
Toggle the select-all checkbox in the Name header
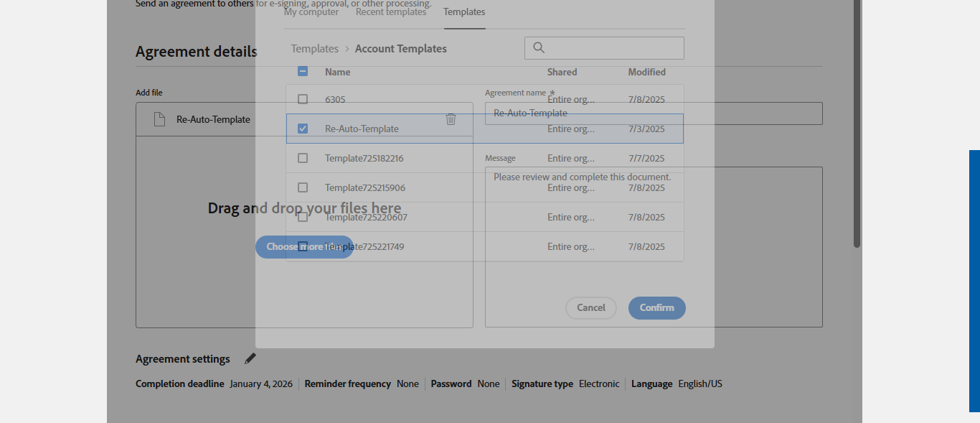click(303, 71)
